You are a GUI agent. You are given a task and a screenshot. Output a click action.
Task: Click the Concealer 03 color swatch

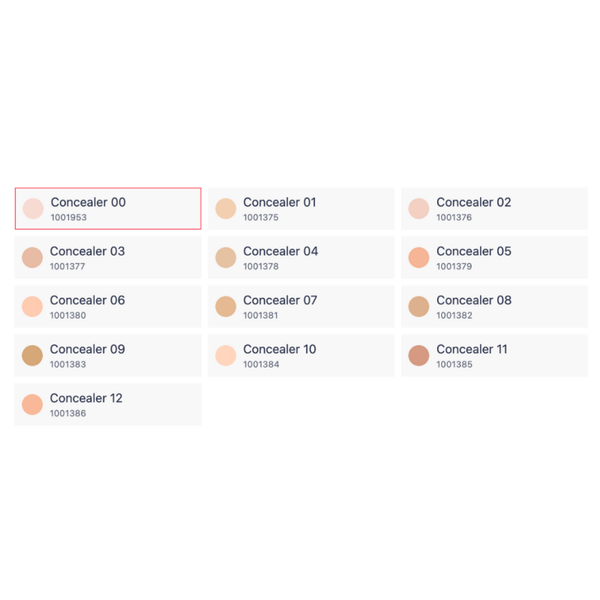click(x=32, y=257)
